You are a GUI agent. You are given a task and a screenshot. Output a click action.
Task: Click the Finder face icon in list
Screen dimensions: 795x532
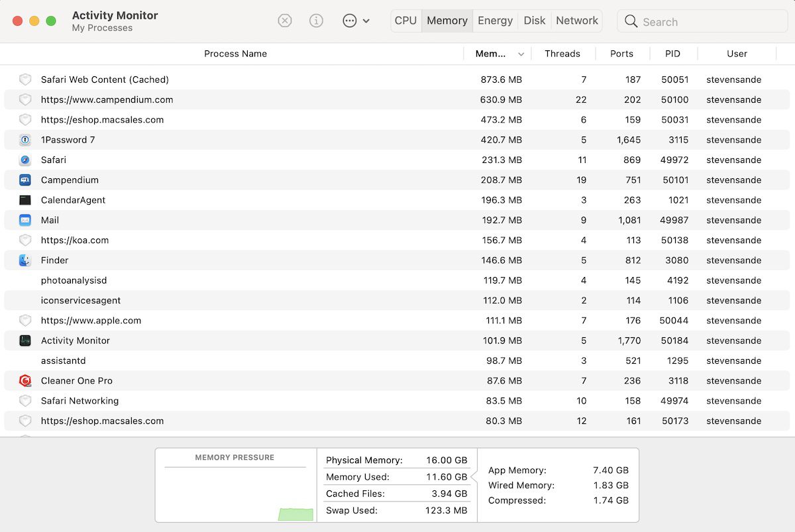25,260
